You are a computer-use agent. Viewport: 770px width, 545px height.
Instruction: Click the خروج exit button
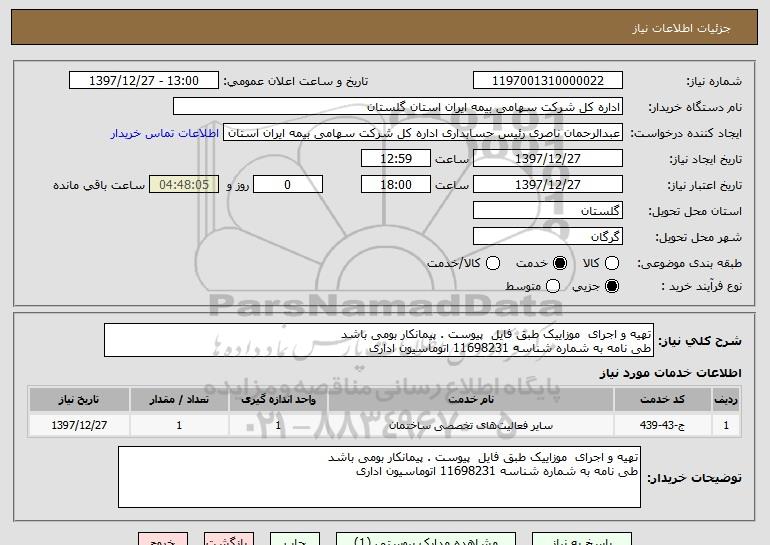pyautogui.click(x=163, y=539)
